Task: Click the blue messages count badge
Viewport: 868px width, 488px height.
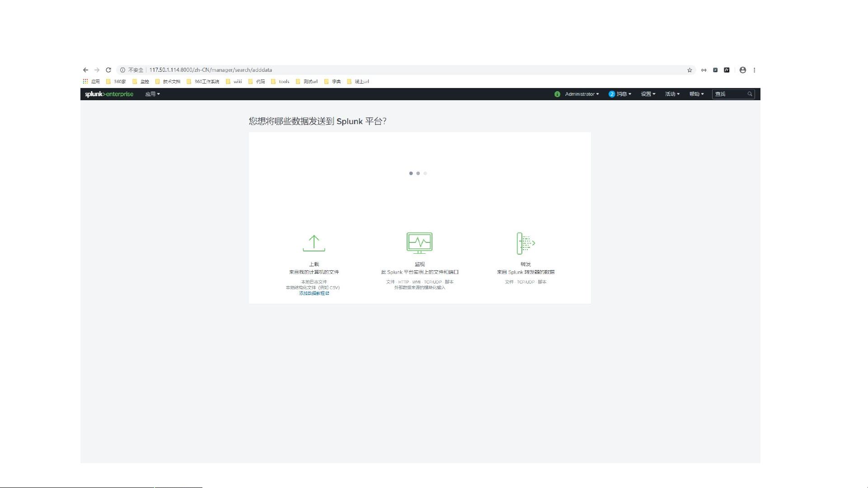Action: (612, 94)
